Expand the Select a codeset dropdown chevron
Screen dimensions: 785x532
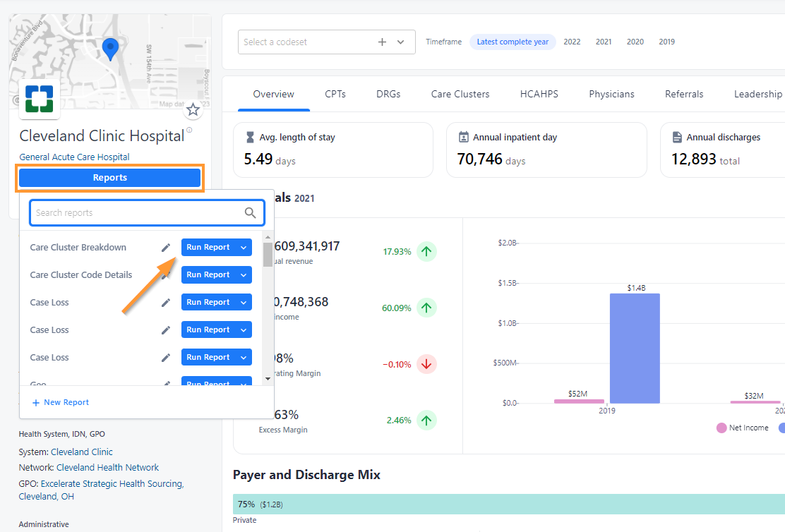click(x=400, y=42)
